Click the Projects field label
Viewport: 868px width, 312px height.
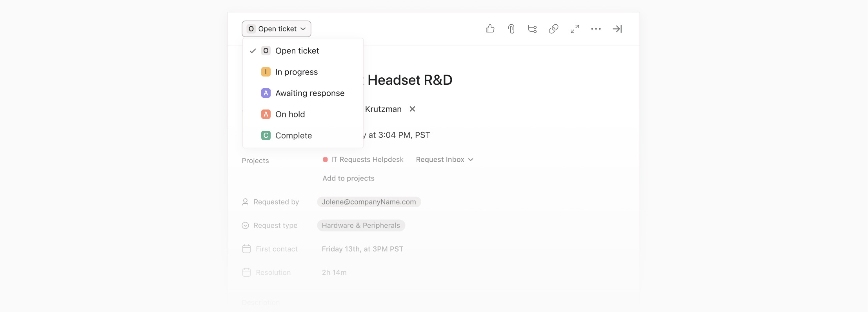(x=255, y=161)
